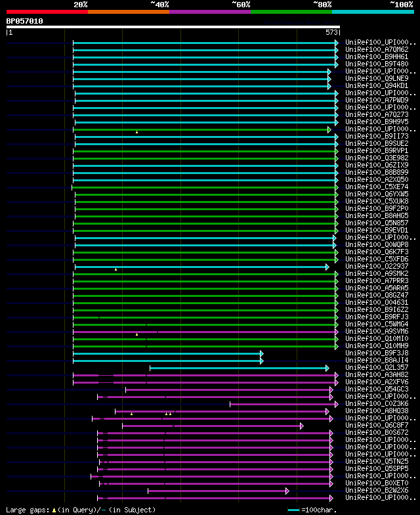Select the UniRef100_A8HQ38 label
The width and height of the screenshot is (420, 515).
(x=377, y=411)
